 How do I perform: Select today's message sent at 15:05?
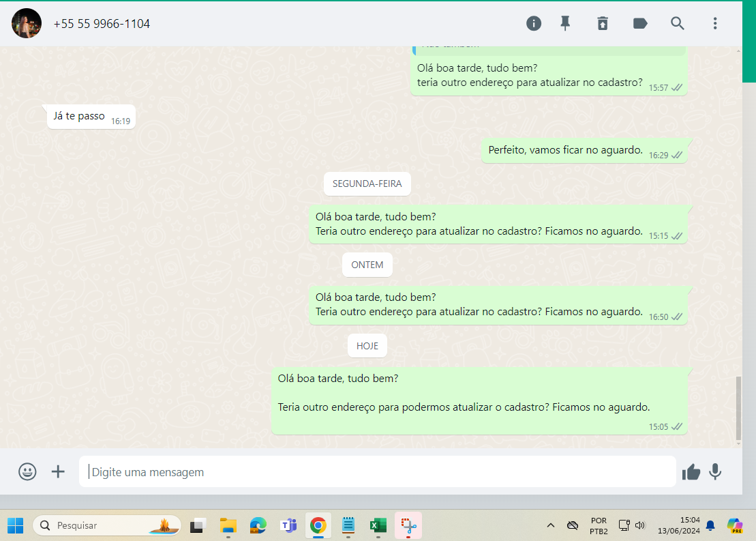coord(479,401)
